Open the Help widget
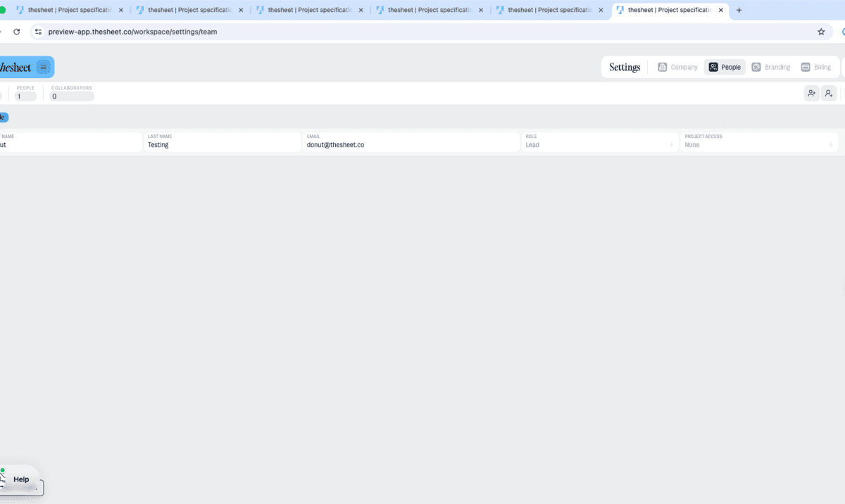 click(x=20, y=479)
